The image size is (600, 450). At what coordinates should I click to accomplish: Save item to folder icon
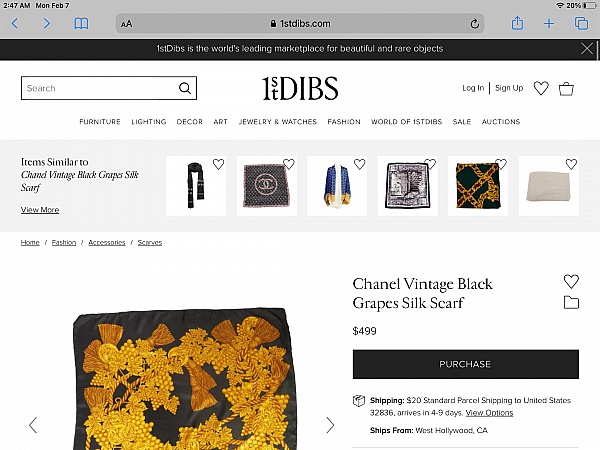(571, 302)
